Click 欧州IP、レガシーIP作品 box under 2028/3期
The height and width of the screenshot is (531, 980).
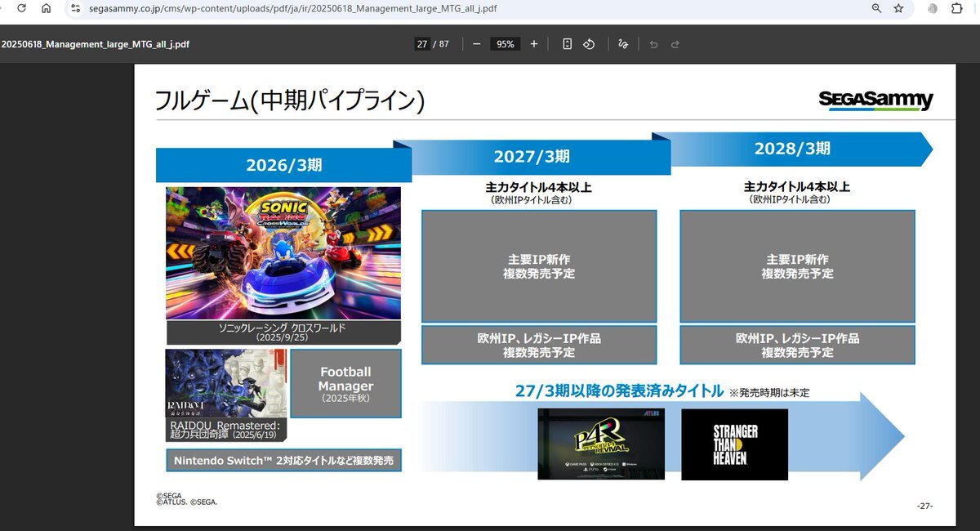(x=797, y=345)
